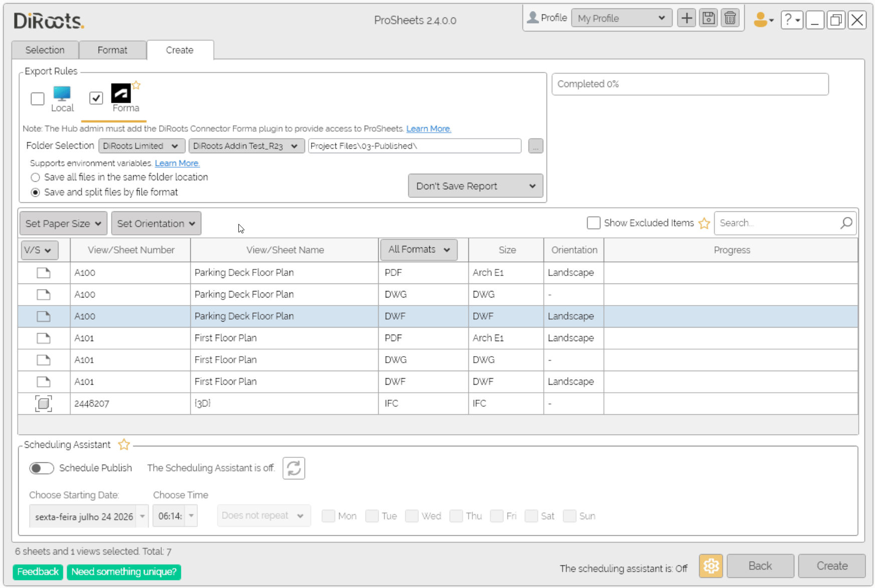Open Learn More link for environment variables

pyautogui.click(x=177, y=163)
